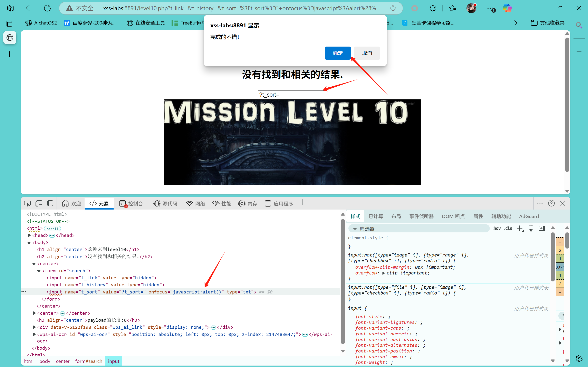Screen dimensions: 588x367
Task: Click the page's vertical scrollbar
Action: click(x=567, y=104)
